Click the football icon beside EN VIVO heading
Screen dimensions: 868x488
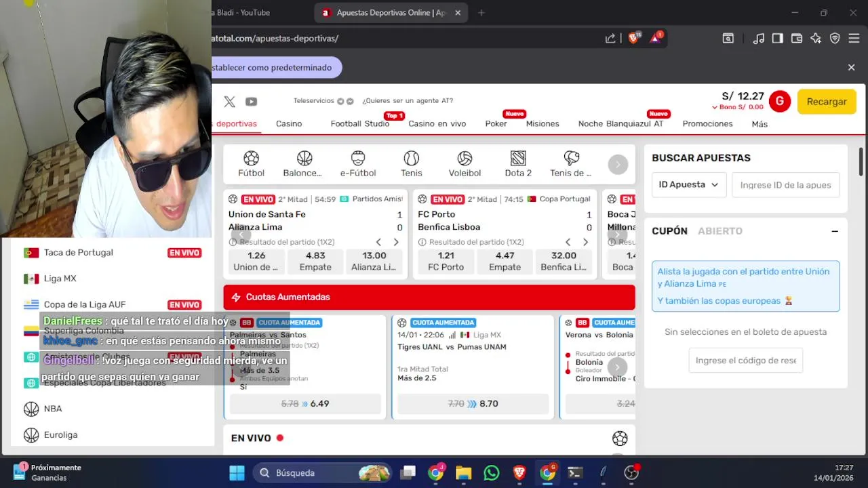[x=620, y=438]
